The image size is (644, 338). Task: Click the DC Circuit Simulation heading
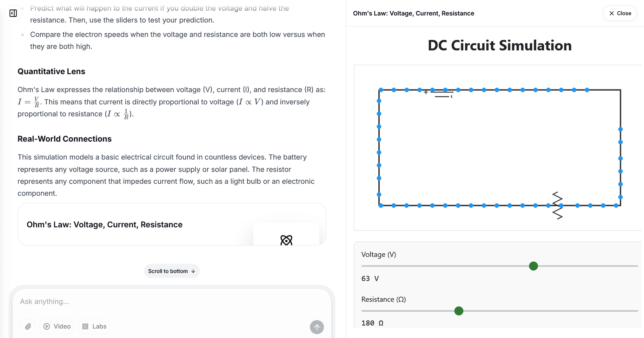pyautogui.click(x=499, y=46)
